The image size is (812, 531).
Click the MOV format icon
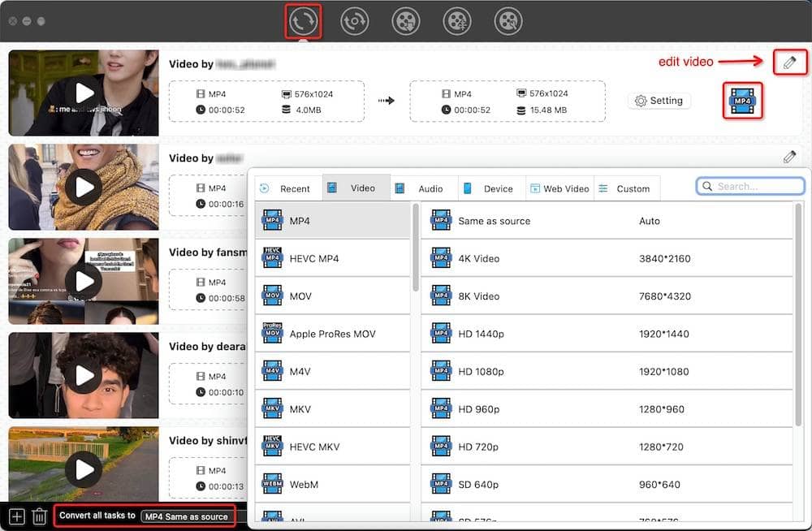(x=272, y=296)
